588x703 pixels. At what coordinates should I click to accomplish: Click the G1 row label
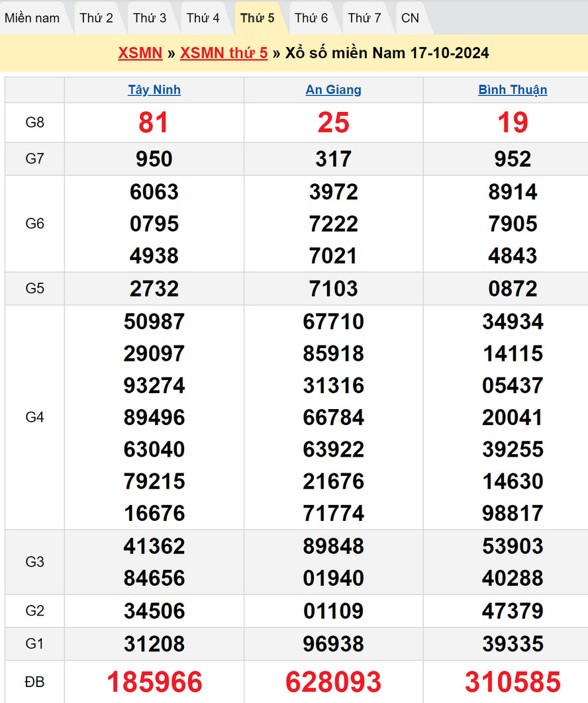click(34, 643)
